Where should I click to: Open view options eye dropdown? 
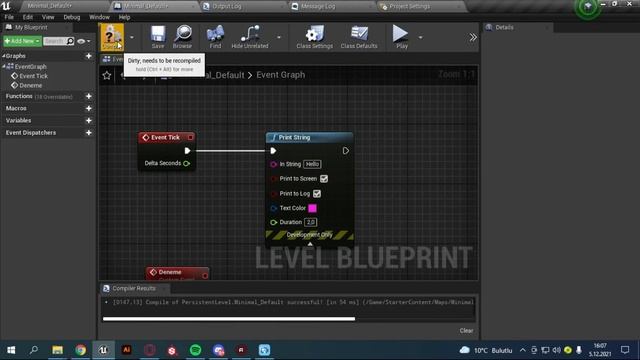[x=83, y=41]
